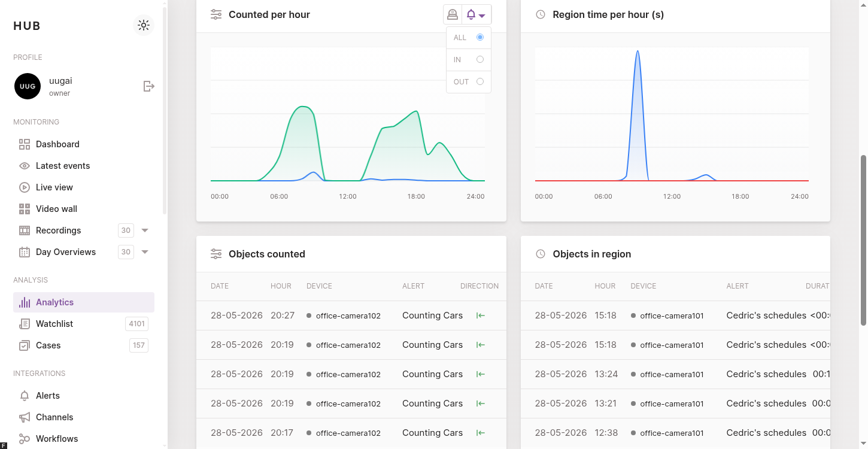Screen dimensions: 868x449
Task: Click the sidebar vertical scrollbar
Action: [165, 111]
